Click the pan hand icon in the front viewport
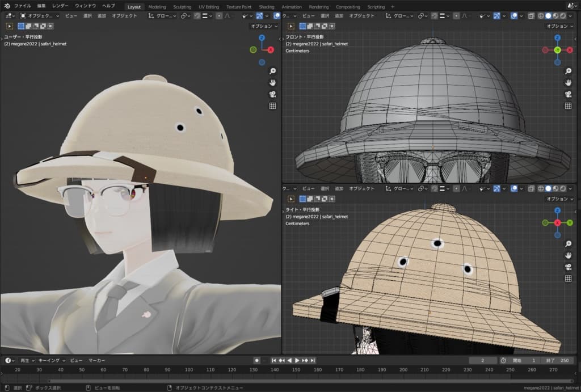581x392 pixels. coord(568,82)
